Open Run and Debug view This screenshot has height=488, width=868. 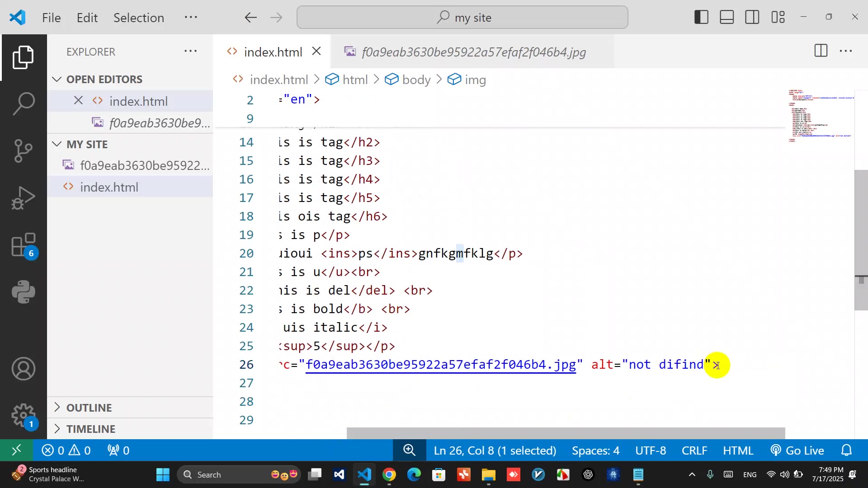[x=24, y=198]
